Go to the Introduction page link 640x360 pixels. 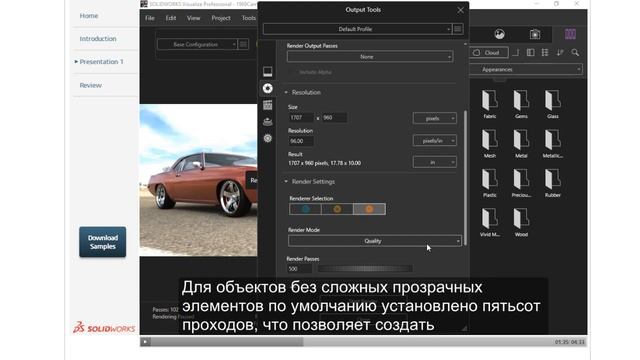[x=98, y=39]
